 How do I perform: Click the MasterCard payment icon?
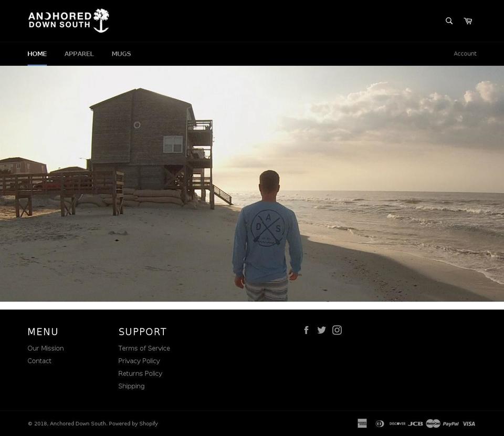(433, 423)
